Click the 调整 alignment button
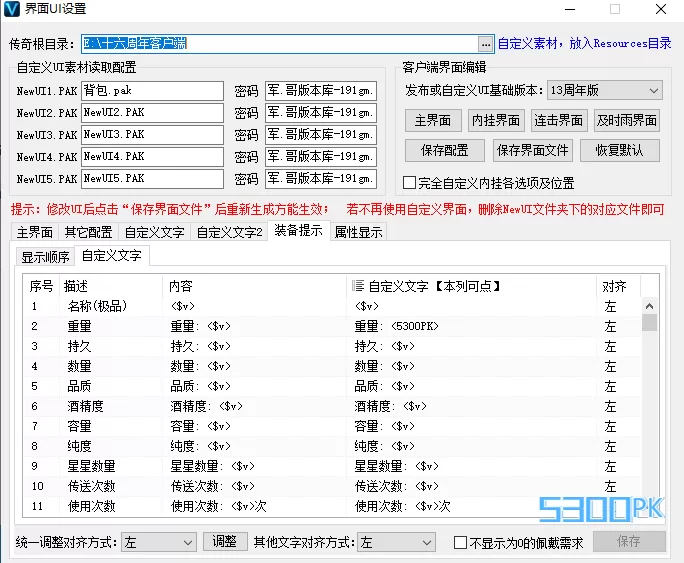This screenshot has width=684, height=563. coord(225,542)
